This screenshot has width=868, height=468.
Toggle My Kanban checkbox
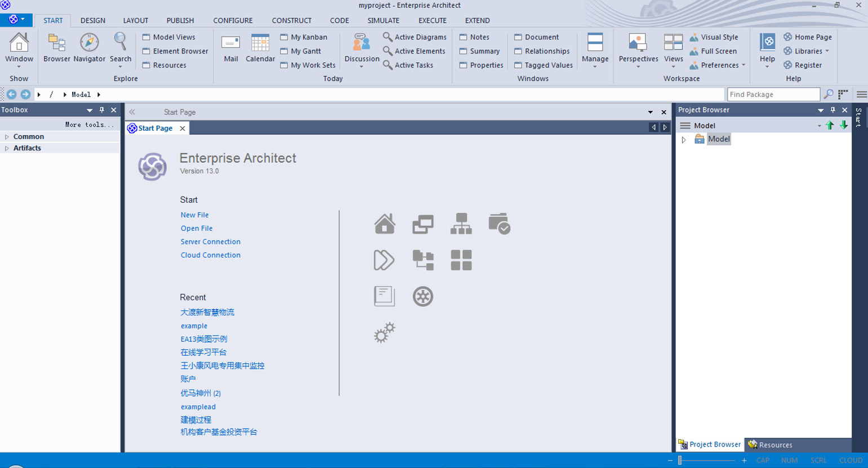coord(284,37)
